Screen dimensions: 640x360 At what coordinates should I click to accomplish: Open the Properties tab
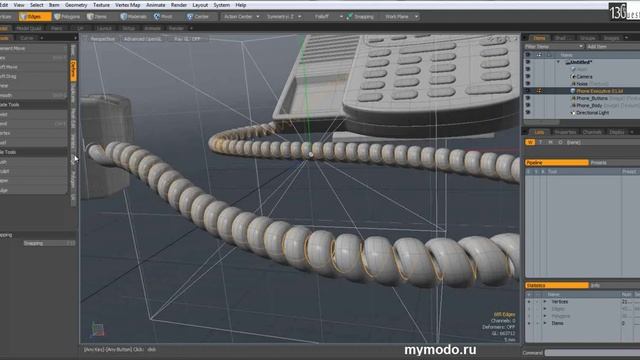565,132
